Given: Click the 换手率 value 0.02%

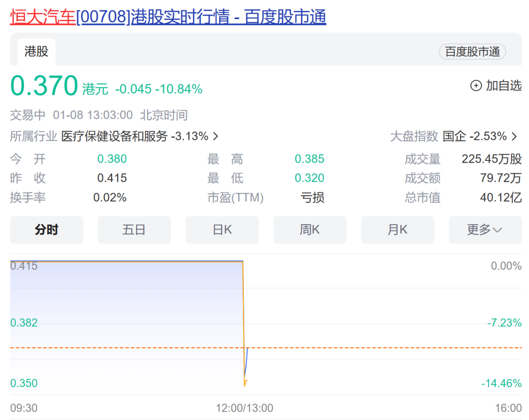Looking at the screenshot, I should tap(110, 198).
